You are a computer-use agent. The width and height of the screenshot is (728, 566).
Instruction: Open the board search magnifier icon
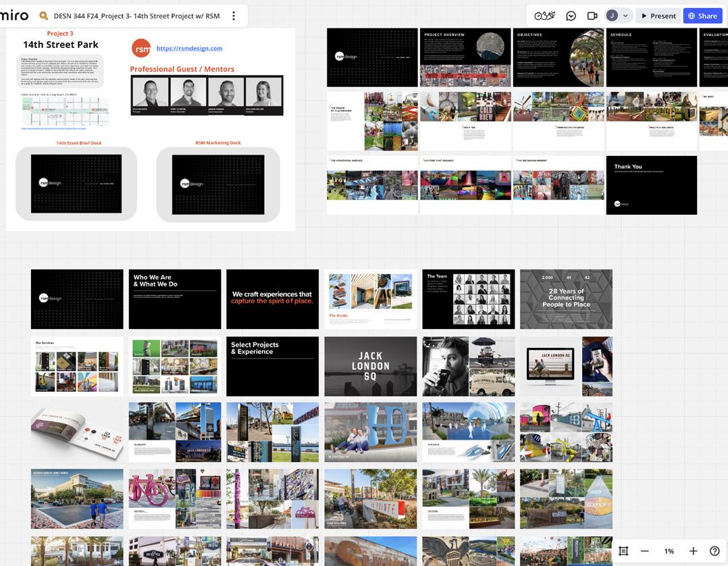pos(44,16)
